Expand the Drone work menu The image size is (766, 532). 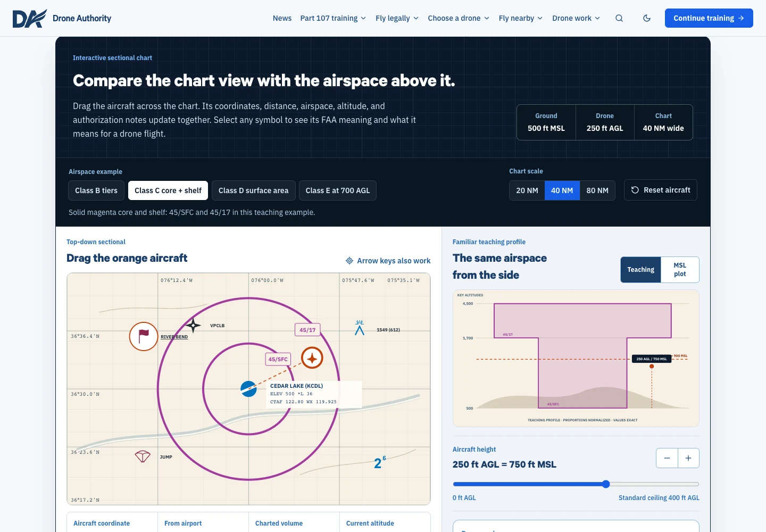(x=576, y=18)
